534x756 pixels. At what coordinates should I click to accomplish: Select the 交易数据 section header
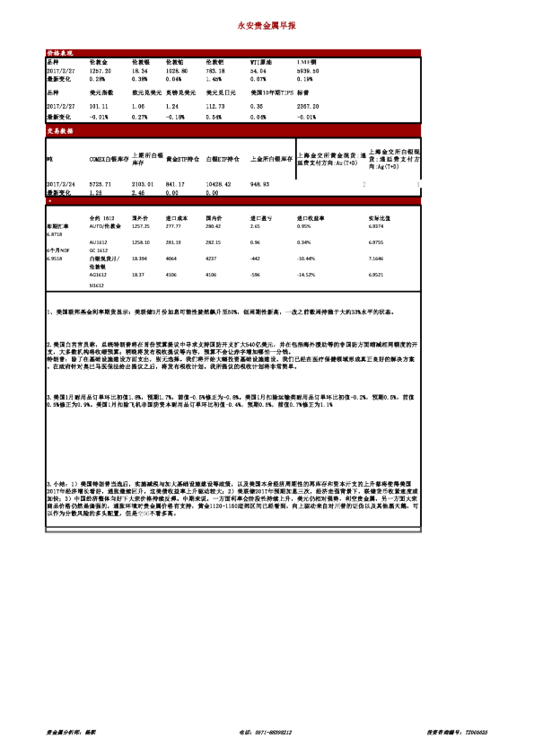60,131
